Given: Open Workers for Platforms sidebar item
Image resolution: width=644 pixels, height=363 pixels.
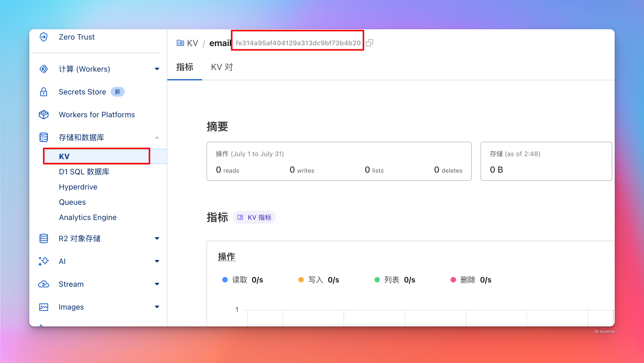Looking at the screenshot, I should pyautogui.click(x=97, y=115).
